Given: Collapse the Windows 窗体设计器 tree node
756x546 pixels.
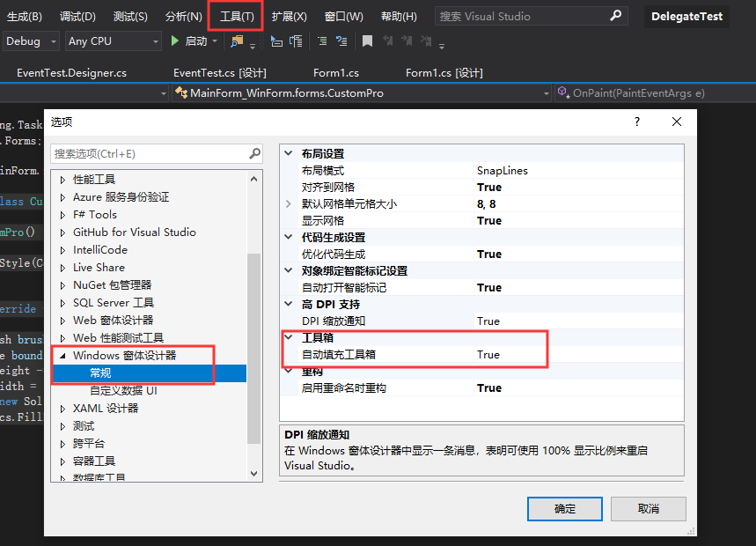Looking at the screenshot, I should tap(62, 356).
